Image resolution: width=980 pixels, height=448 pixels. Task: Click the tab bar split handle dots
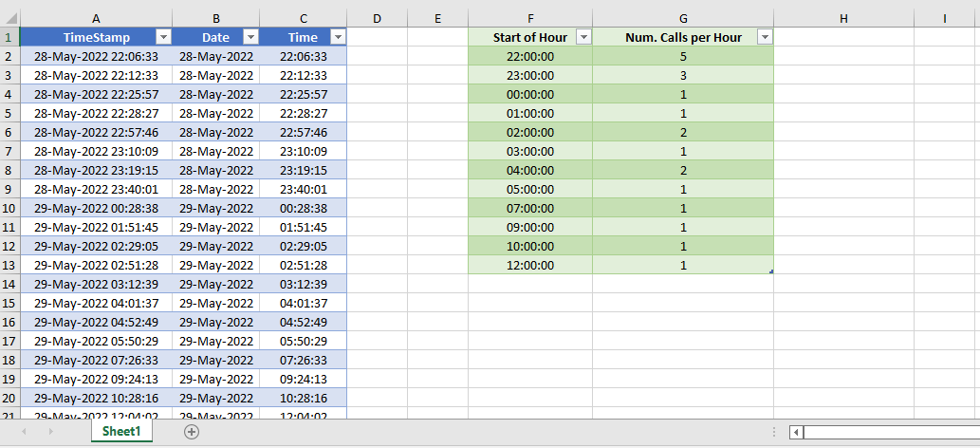coord(774,432)
